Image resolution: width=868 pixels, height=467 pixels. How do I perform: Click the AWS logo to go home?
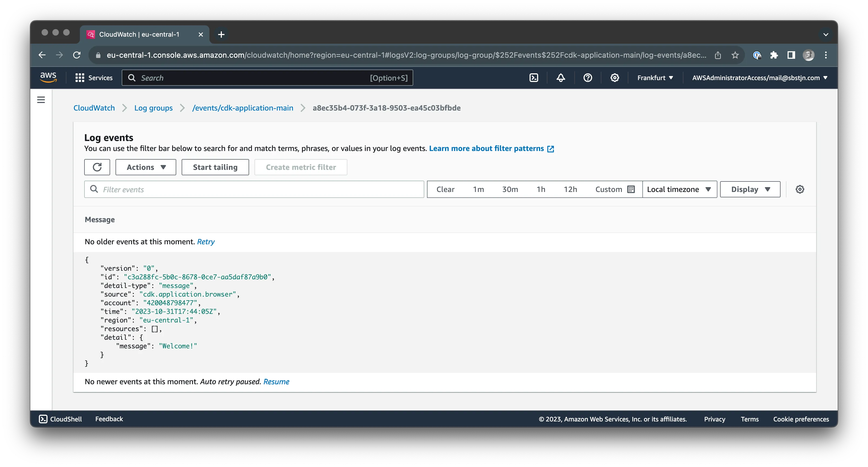[48, 77]
